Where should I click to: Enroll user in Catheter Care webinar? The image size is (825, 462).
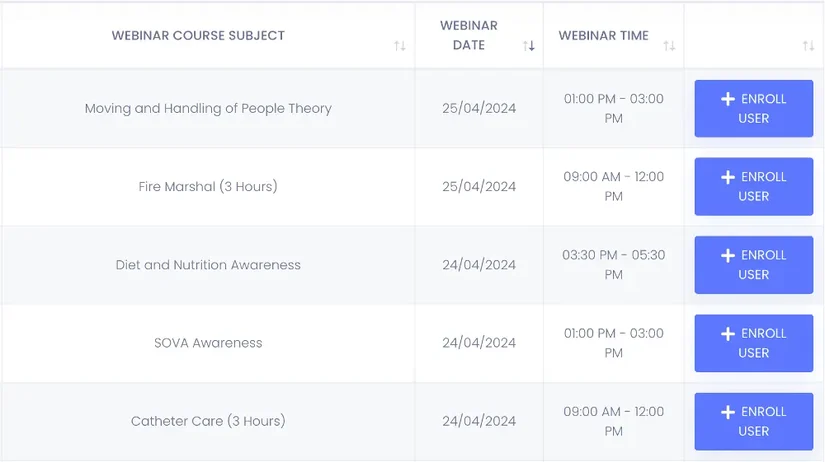tap(754, 421)
